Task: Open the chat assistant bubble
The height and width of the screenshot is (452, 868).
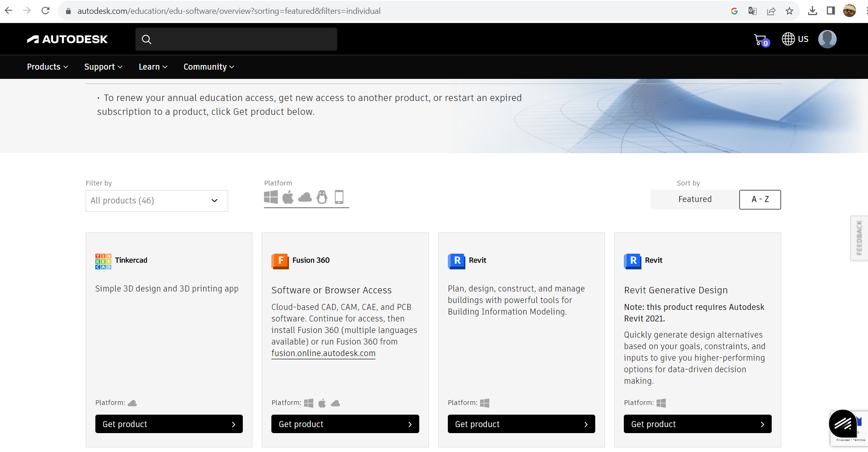Action: [843, 423]
